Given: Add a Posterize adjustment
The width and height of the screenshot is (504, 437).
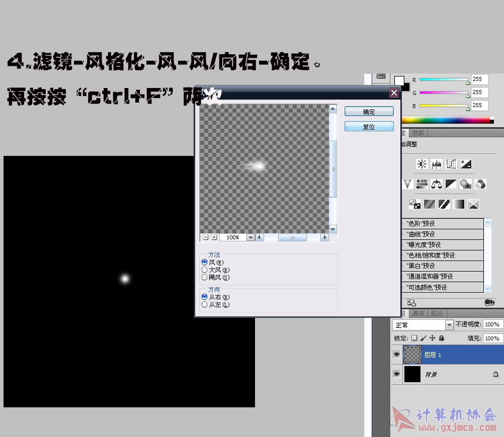Looking at the screenshot, I should (430, 204).
